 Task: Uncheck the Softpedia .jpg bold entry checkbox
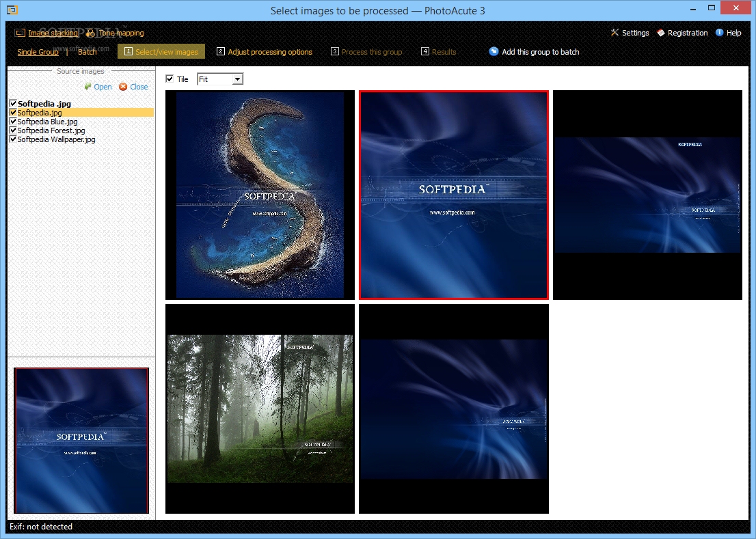click(13, 103)
